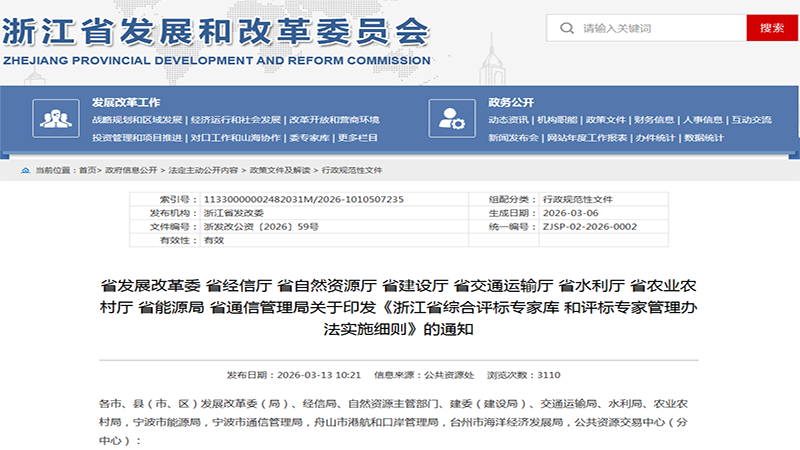Select 发布日期：2026-03-13 10:21 text
The image size is (800, 450).
point(294,375)
